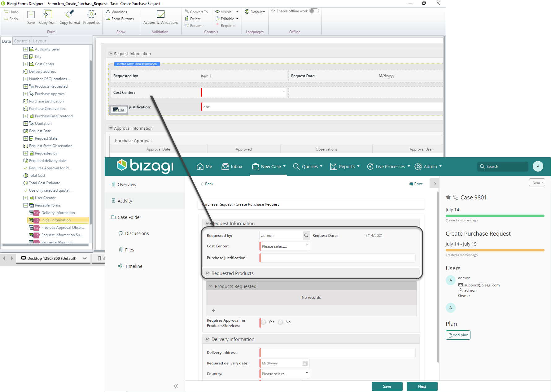551x392 pixels.
Task: Switch to the Controls tab
Action: coord(22,41)
